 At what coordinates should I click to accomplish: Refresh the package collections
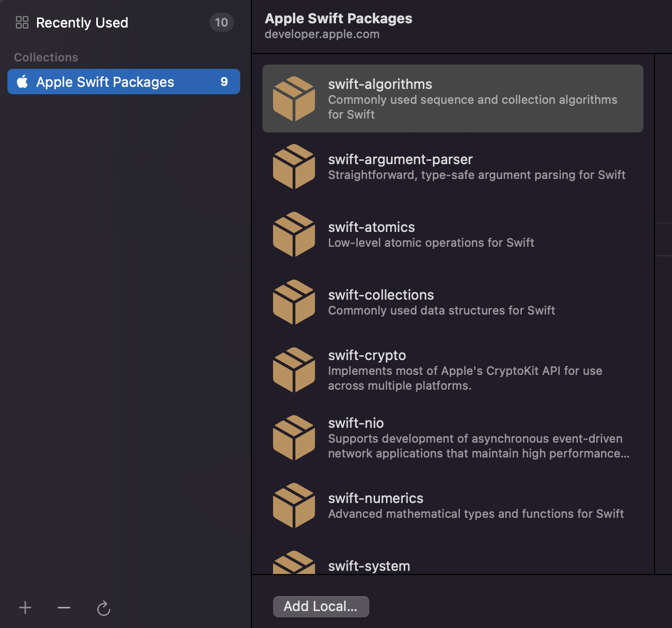(104, 608)
